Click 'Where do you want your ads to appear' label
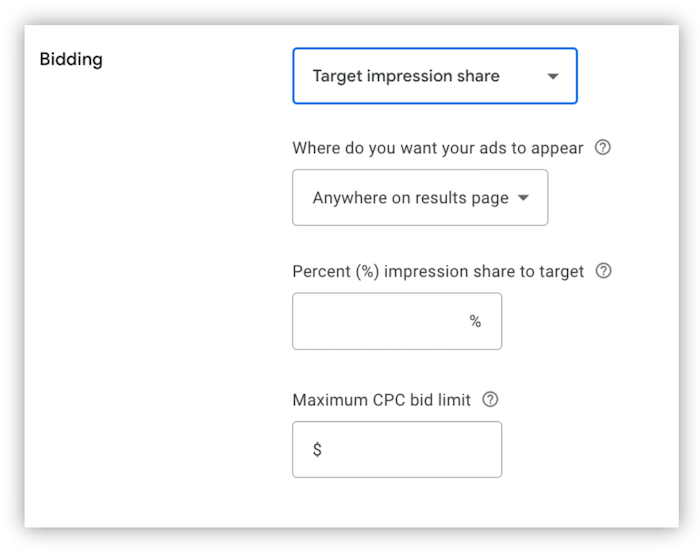Screen dimensions: 700x552 [x=437, y=148]
